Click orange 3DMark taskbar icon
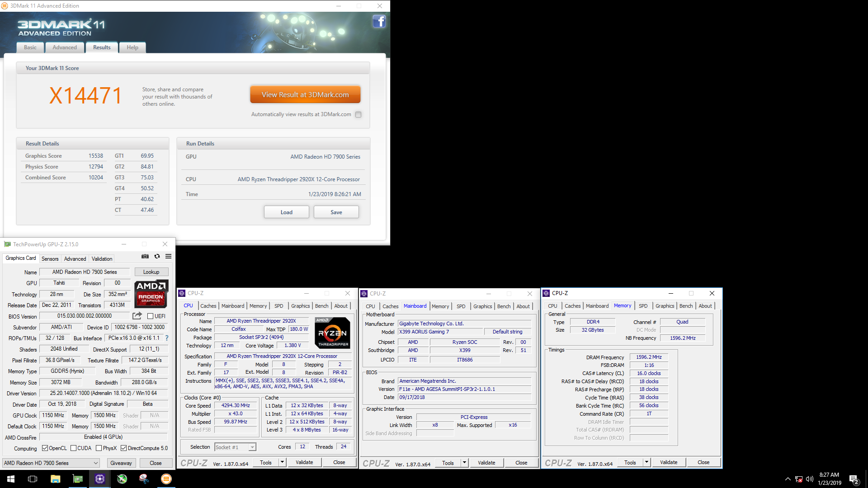868x488 pixels. [x=166, y=479]
